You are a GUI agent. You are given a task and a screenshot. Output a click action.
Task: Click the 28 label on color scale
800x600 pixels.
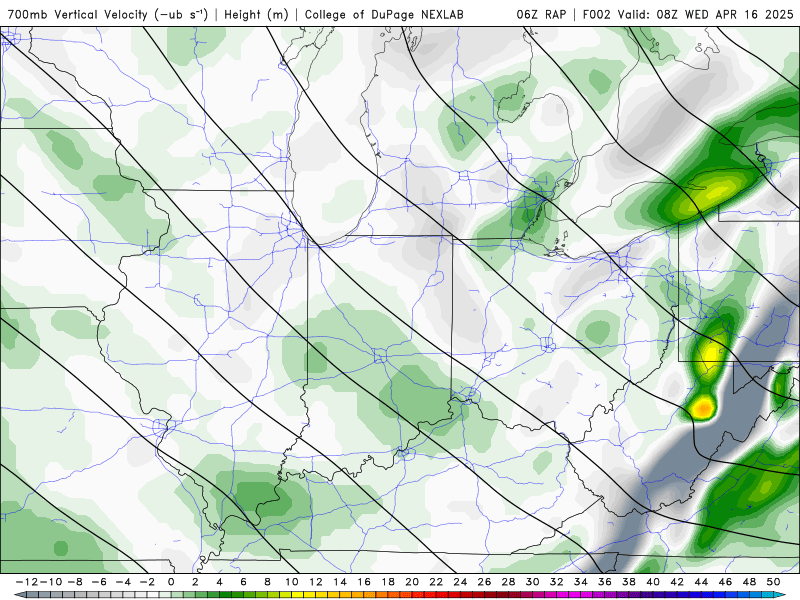508,582
